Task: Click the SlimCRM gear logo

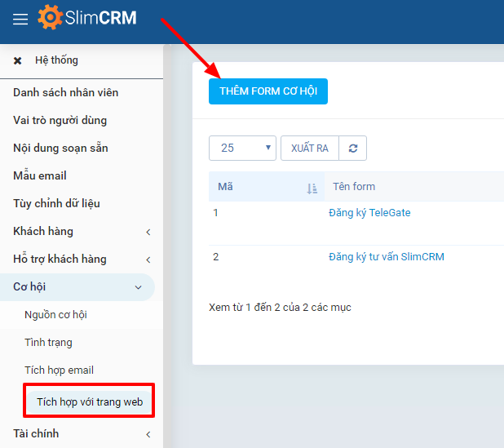Action: click(50, 17)
